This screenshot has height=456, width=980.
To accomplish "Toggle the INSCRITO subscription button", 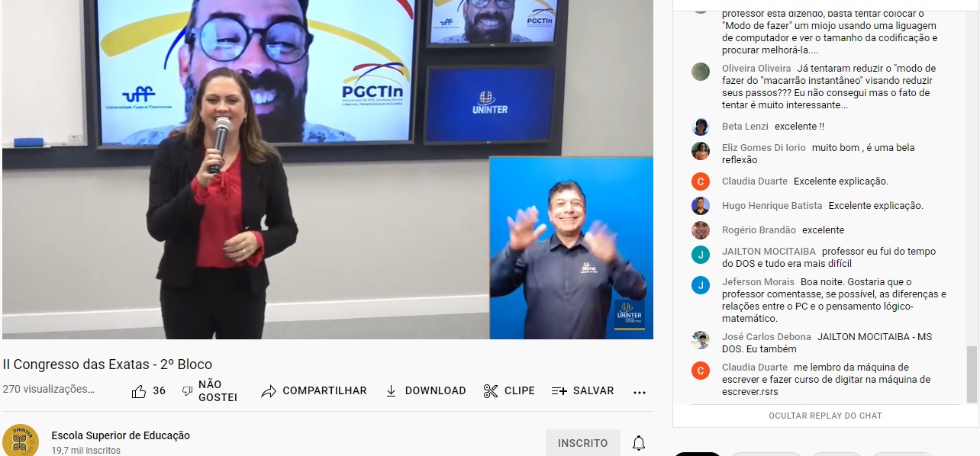I will (582, 443).
